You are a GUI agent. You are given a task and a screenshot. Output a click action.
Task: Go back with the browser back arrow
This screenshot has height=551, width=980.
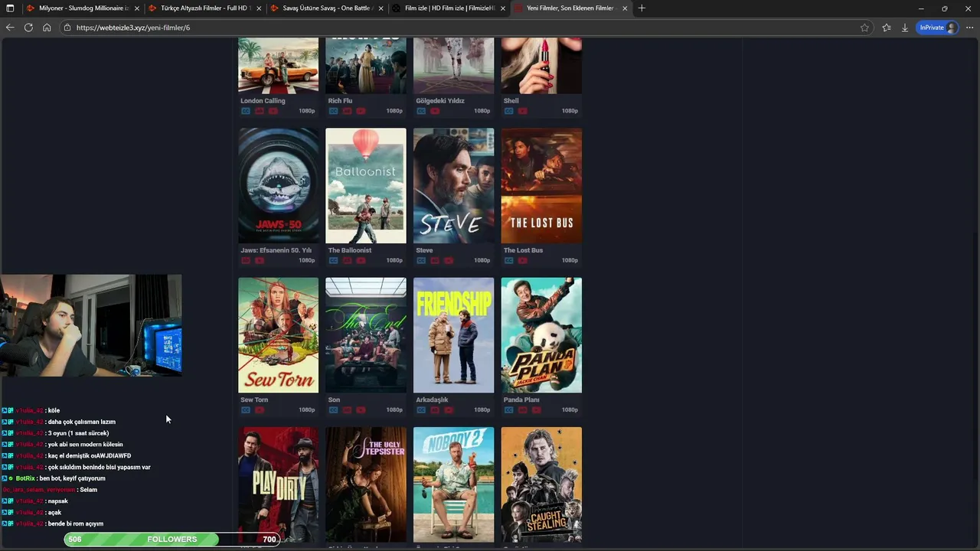pyautogui.click(x=10, y=28)
